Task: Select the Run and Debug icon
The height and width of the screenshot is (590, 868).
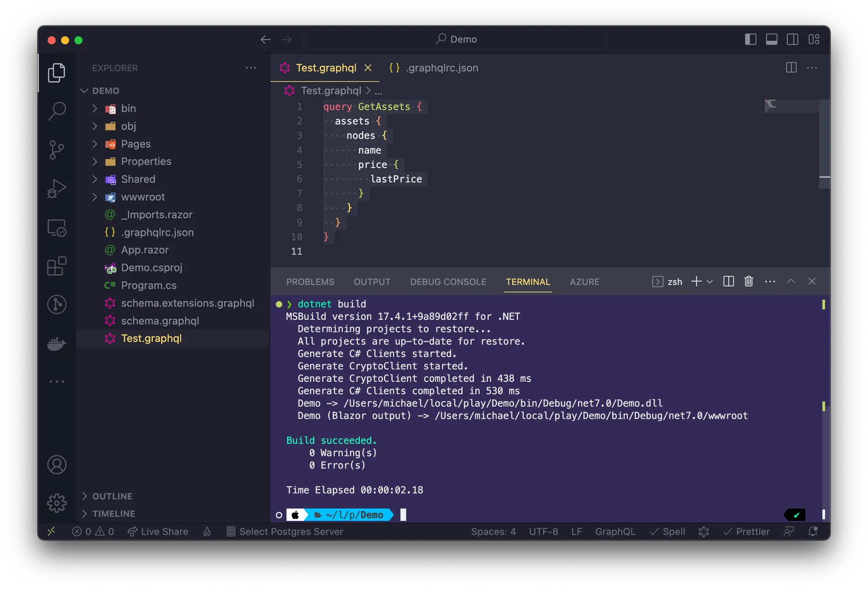Action: click(57, 188)
